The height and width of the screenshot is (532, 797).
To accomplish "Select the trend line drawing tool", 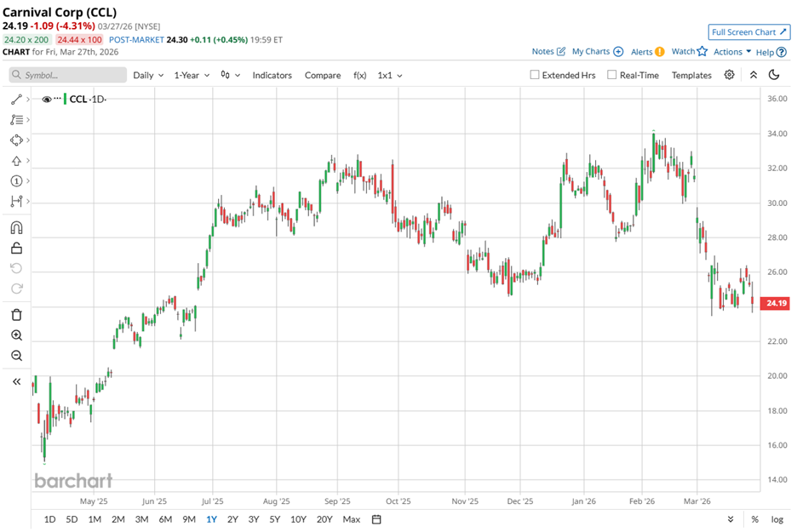I will tap(16, 100).
